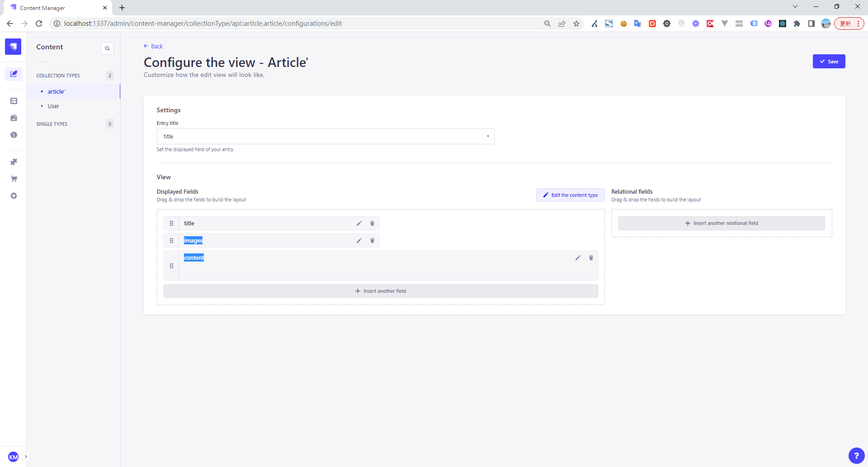Expand the sidebar with bottom chevron
The image size is (868, 467).
tap(26, 457)
